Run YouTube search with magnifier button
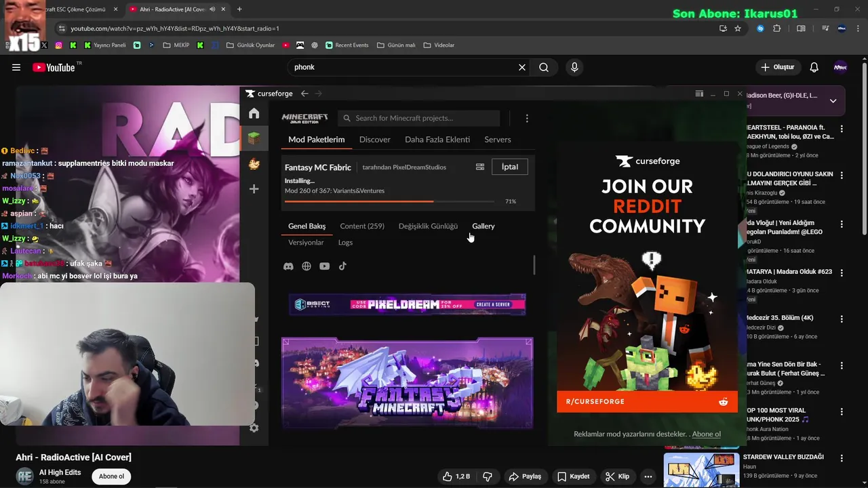 (544, 67)
